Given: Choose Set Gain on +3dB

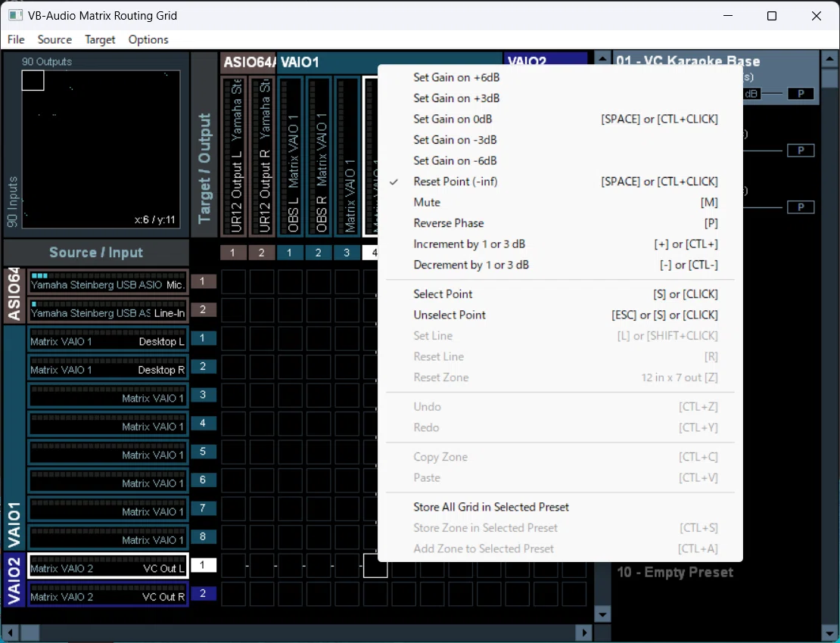Looking at the screenshot, I should [560, 98].
